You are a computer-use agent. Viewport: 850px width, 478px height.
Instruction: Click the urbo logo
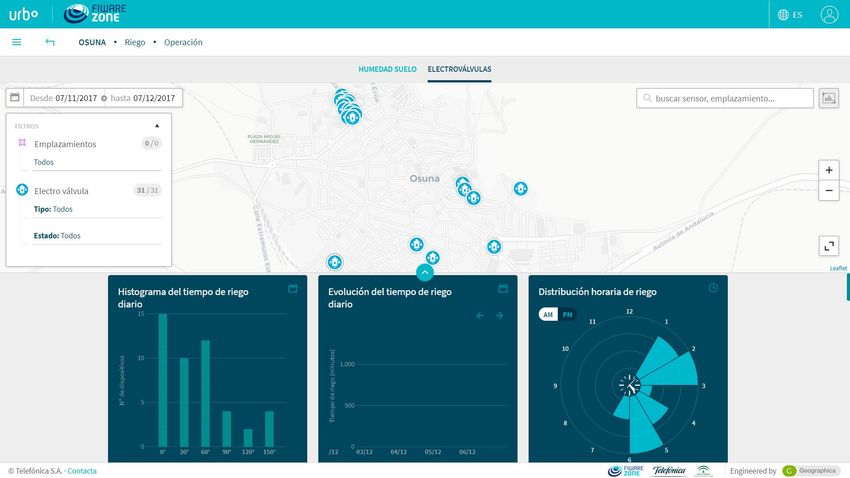[x=23, y=14]
